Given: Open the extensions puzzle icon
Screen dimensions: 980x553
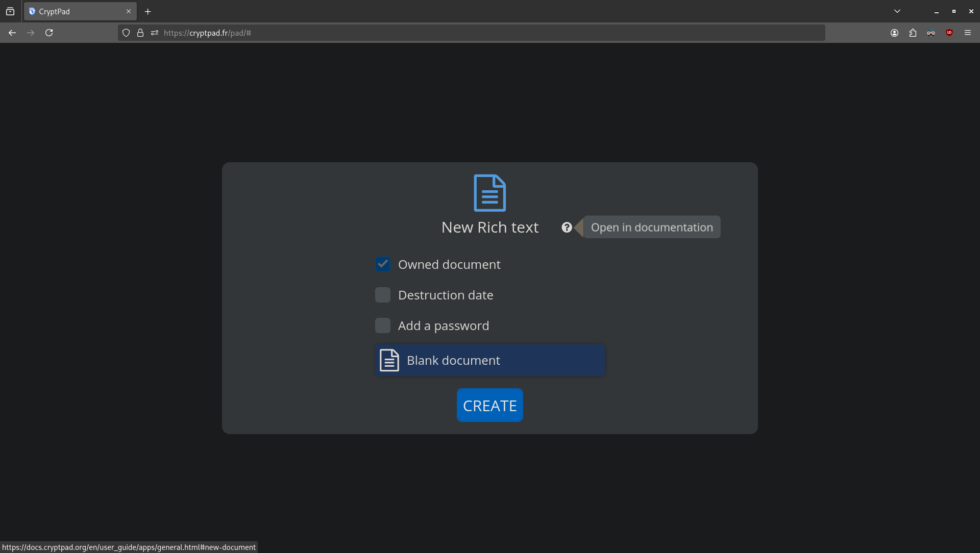Looking at the screenshot, I should [913, 33].
